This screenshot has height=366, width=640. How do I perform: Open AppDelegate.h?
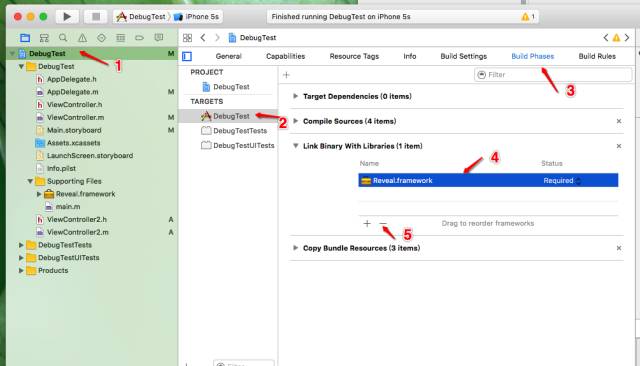(67, 79)
